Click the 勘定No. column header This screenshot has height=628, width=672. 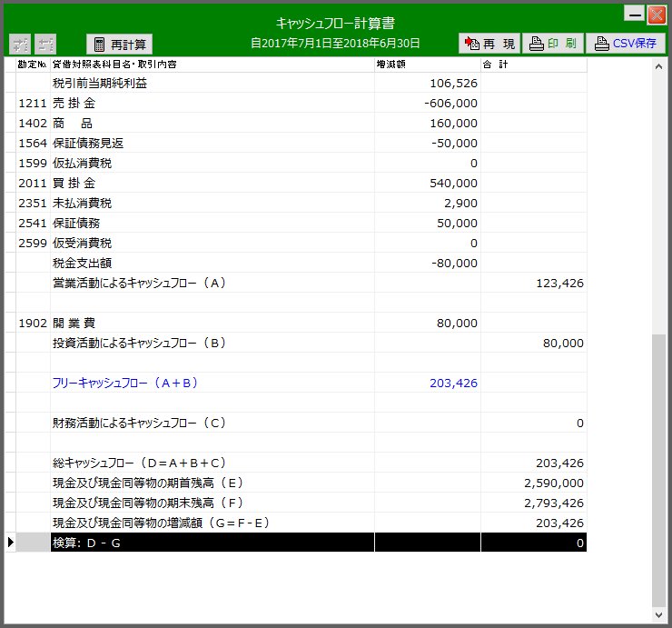[x=33, y=65]
